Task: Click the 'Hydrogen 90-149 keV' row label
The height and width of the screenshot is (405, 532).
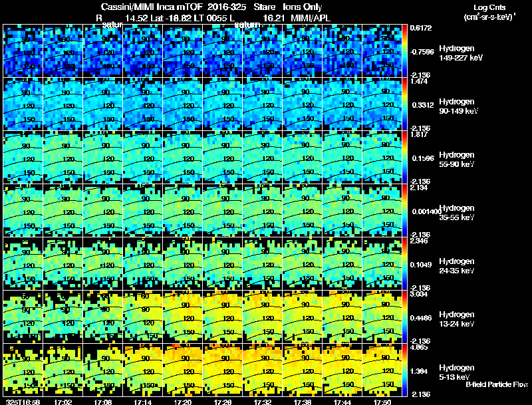Action: click(x=459, y=106)
